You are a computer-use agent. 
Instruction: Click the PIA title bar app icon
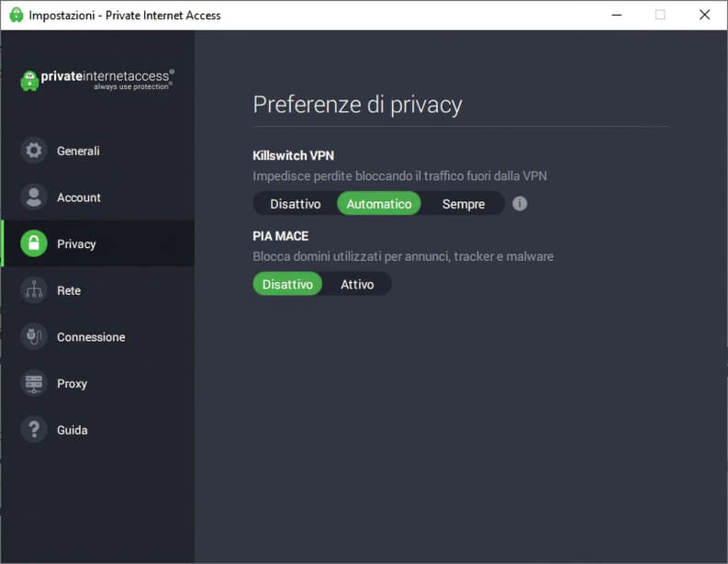click(17, 15)
